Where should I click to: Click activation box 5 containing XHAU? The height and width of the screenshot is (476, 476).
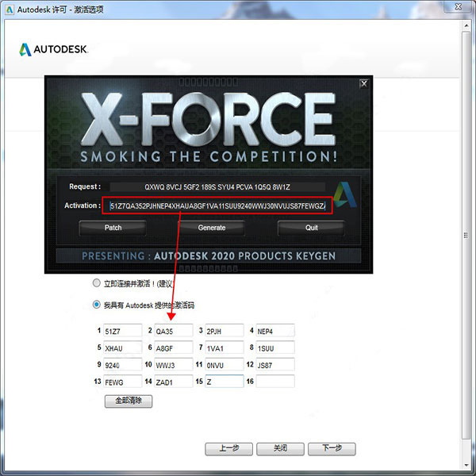pyautogui.click(x=122, y=347)
